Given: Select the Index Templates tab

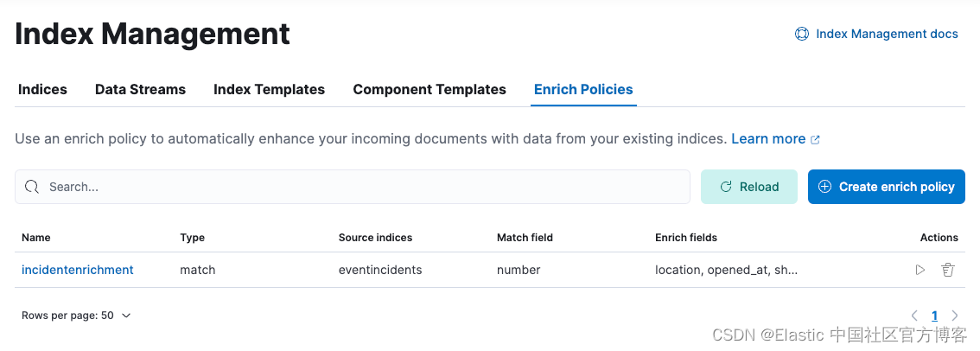Looking at the screenshot, I should pos(269,89).
